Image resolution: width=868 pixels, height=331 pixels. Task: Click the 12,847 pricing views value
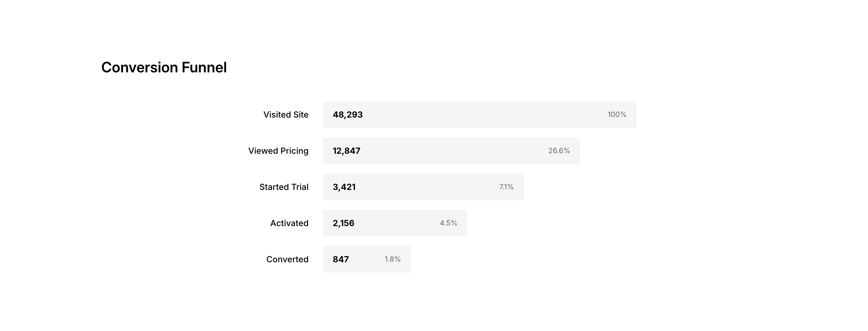(x=346, y=151)
